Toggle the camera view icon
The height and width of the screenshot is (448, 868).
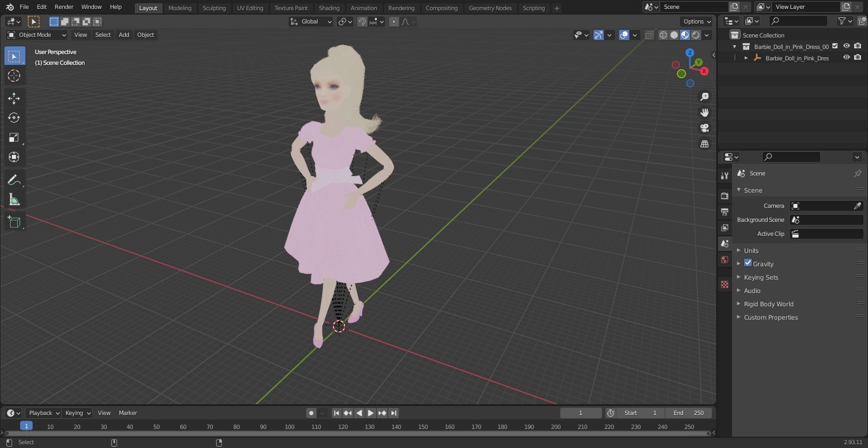pyautogui.click(x=704, y=128)
